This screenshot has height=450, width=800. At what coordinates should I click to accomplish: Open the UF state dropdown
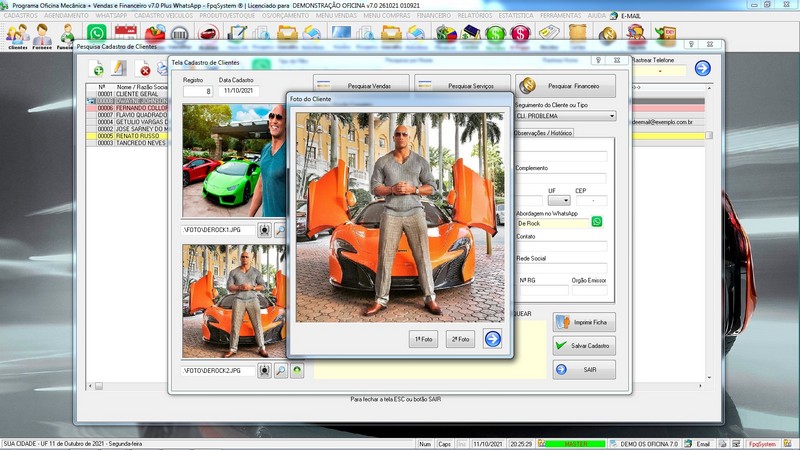pyautogui.click(x=559, y=201)
